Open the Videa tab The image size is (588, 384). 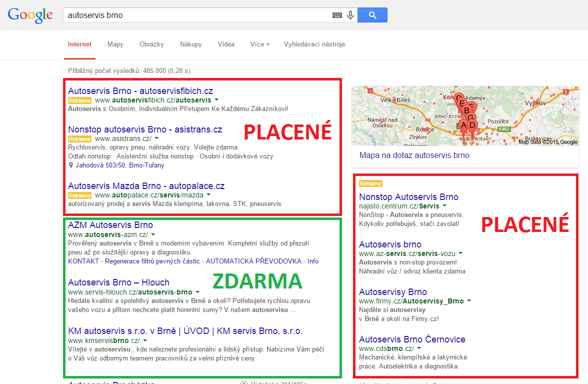click(226, 44)
